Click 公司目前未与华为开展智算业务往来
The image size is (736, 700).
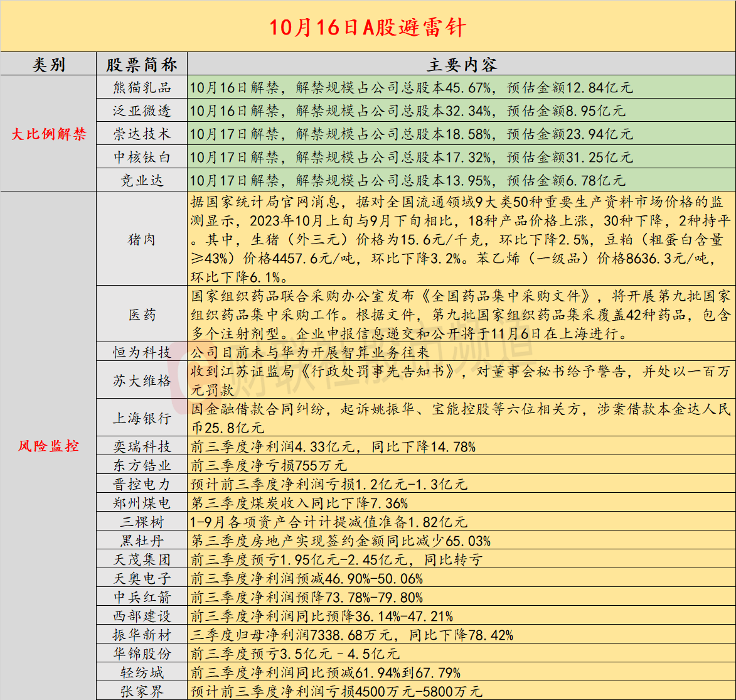tap(310, 352)
